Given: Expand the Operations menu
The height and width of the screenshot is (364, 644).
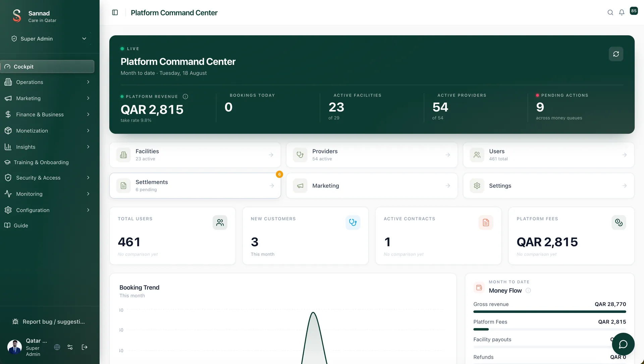Looking at the screenshot, I should (47, 82).
